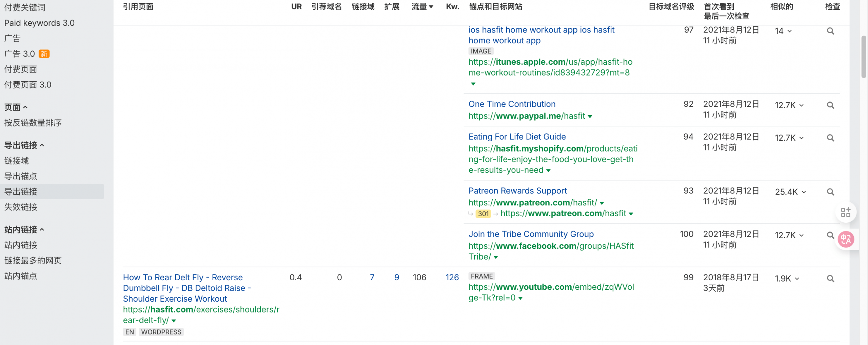
Task: Open dropdown arrow after hasfit.myshopify.com URL
Action: click(548, 171)
